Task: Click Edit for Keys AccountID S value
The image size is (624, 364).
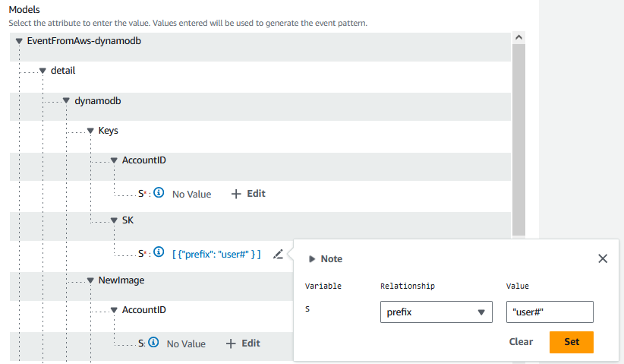Action: (248, 194)
